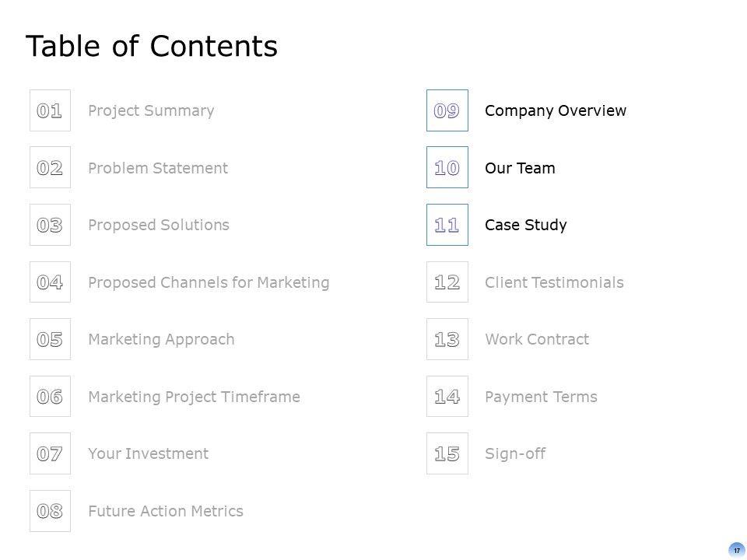
Task: Open the Company Overview section
Action: 555,110
